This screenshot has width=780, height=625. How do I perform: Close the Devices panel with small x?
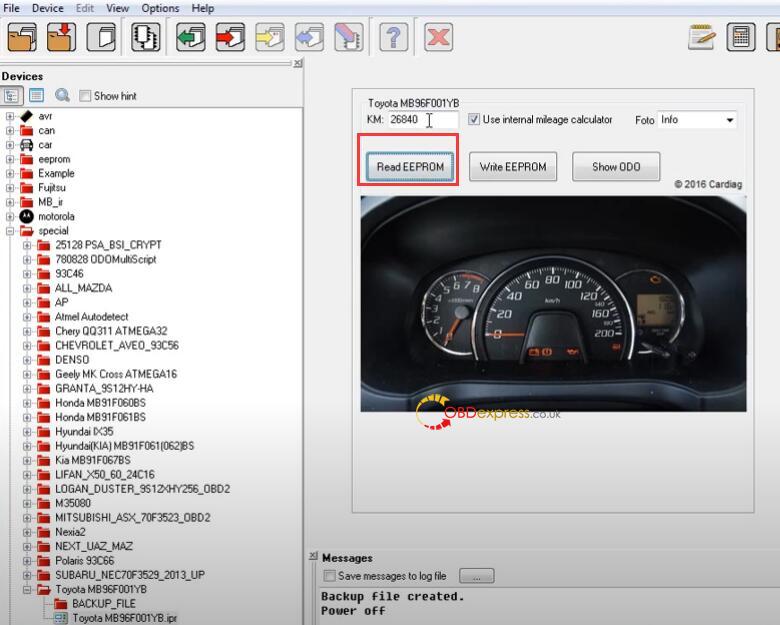297,63
